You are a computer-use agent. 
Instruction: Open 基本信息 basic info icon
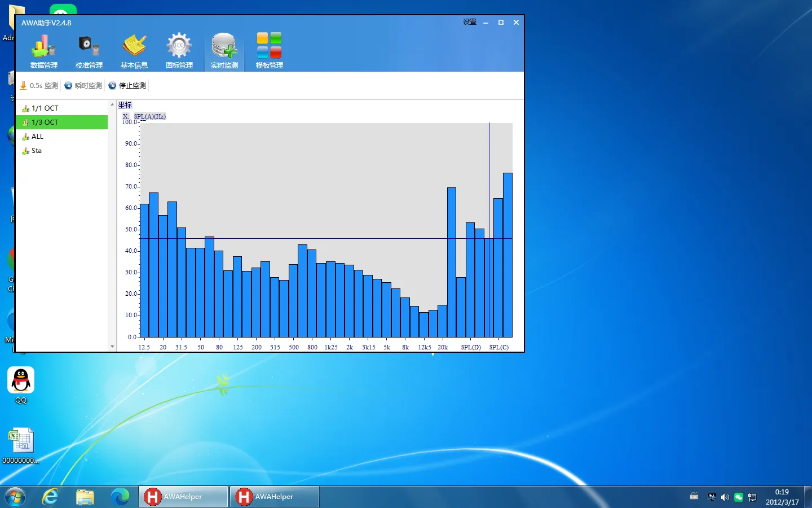[134, 51]
